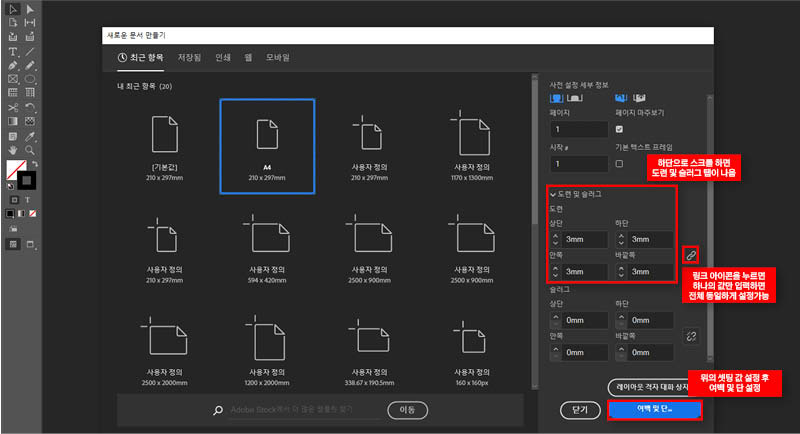
Task: Click the 슬러그 상단 stepper arrows
Action: [556, 320]
